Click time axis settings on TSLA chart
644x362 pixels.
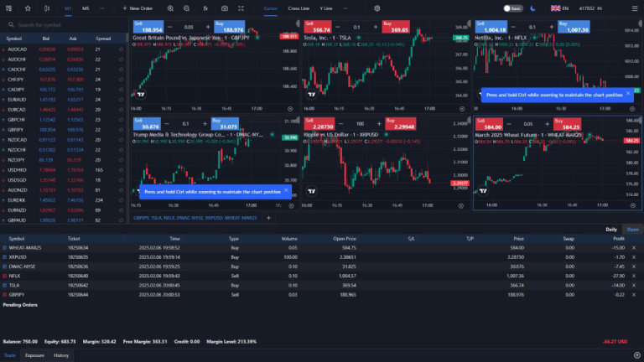click(x=462, y=109)
